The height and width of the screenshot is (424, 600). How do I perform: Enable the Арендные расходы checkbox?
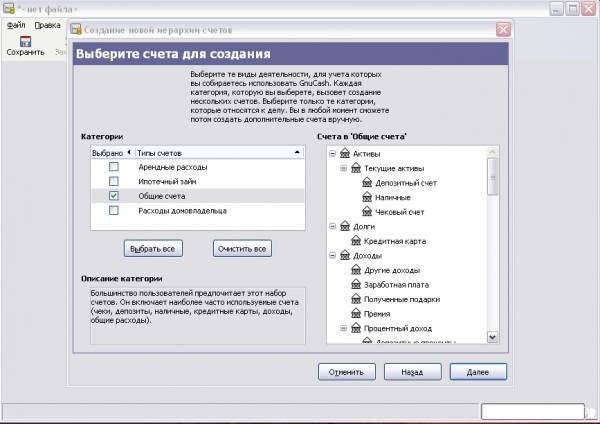click(114, 166)
